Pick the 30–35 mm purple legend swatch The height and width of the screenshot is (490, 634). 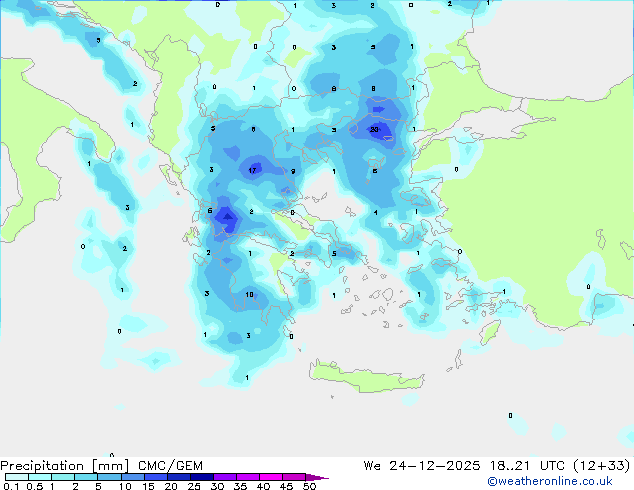click(224, 477)
